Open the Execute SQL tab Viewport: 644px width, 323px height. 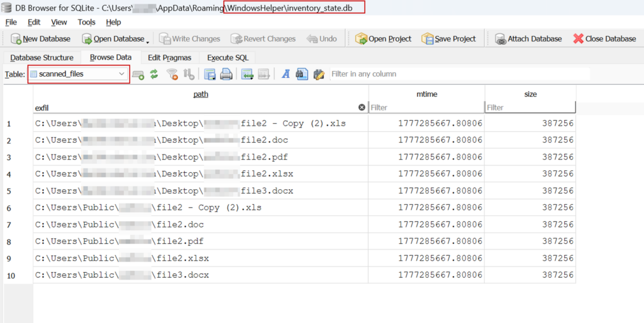coord(228,58)
